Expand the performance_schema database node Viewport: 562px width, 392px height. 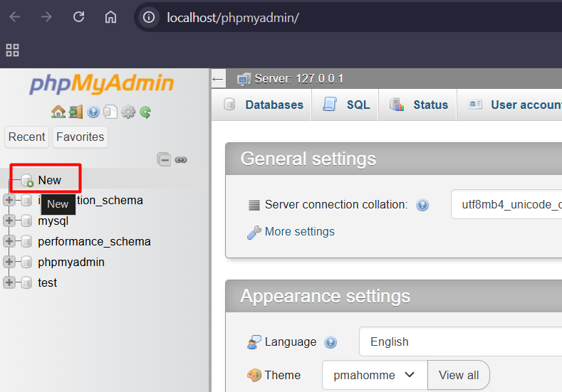9,241
